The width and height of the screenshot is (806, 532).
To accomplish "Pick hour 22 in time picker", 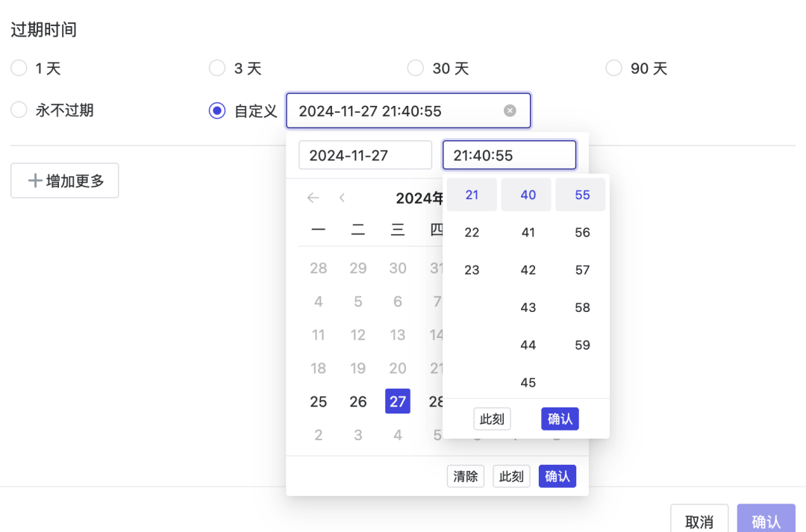I will 472,232.
